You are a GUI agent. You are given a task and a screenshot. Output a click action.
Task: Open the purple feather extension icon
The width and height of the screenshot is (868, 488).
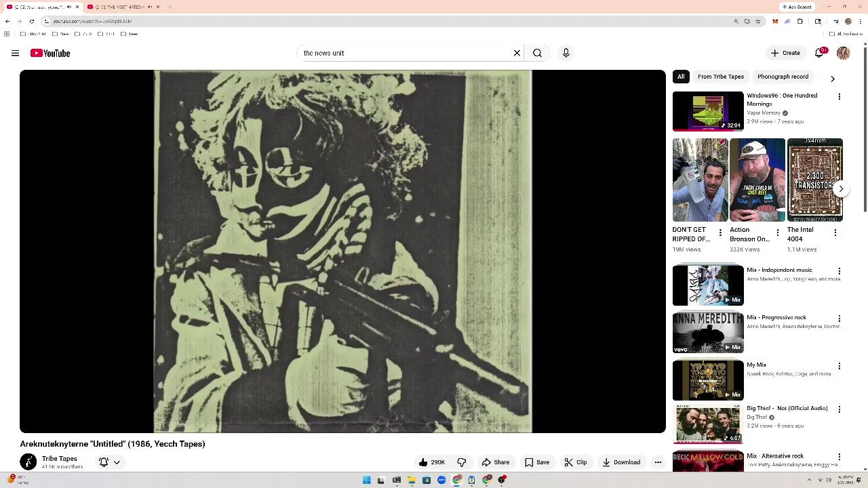[x=787, y=21]
